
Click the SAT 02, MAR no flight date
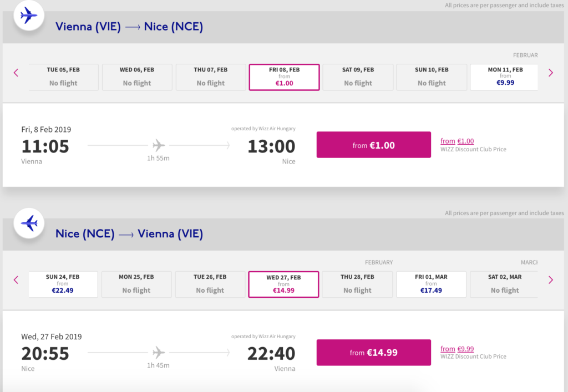(504, 284)
